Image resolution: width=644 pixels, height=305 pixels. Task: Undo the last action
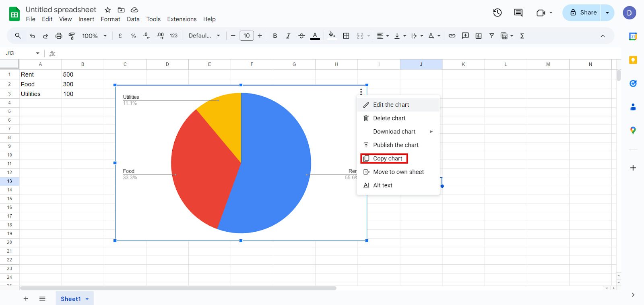pos(32,36)
